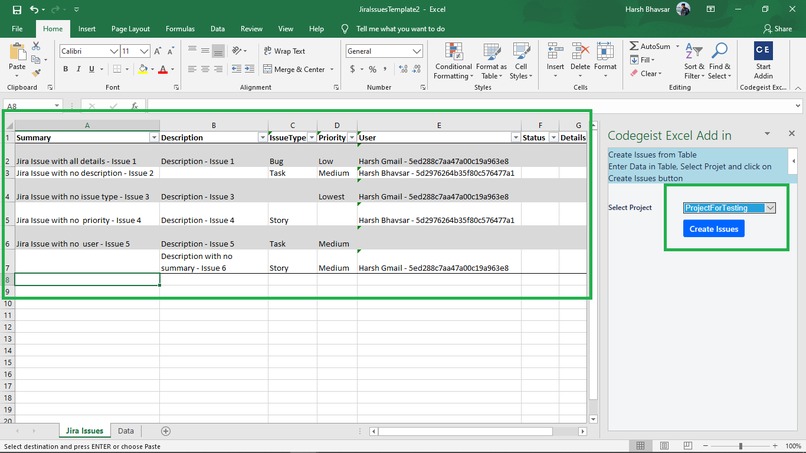Screen dimensions: 806x453
Task: Open User column filter dropdown
Action: coord(516,137)
